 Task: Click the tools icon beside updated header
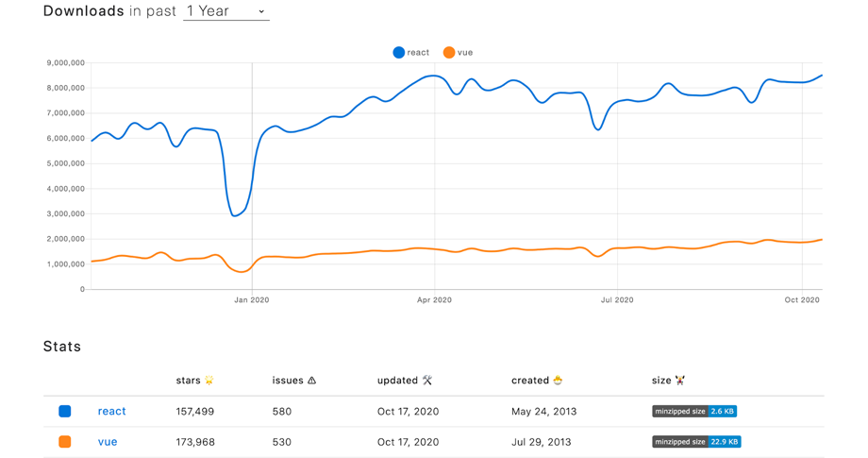[x=427, y=381]
